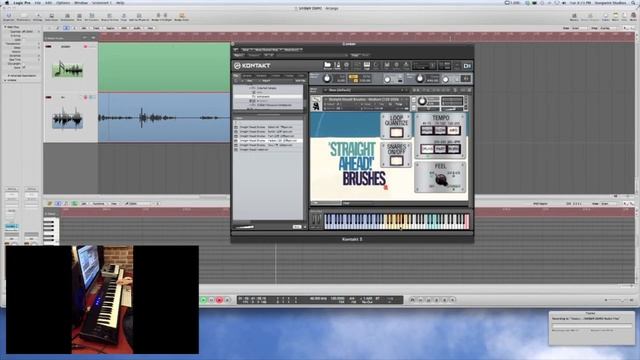The width and height of the screenshot is (640, 360).
Task: Open the Arrange area Region local menu
Action: pyautogui.click(x=111, y=28)
